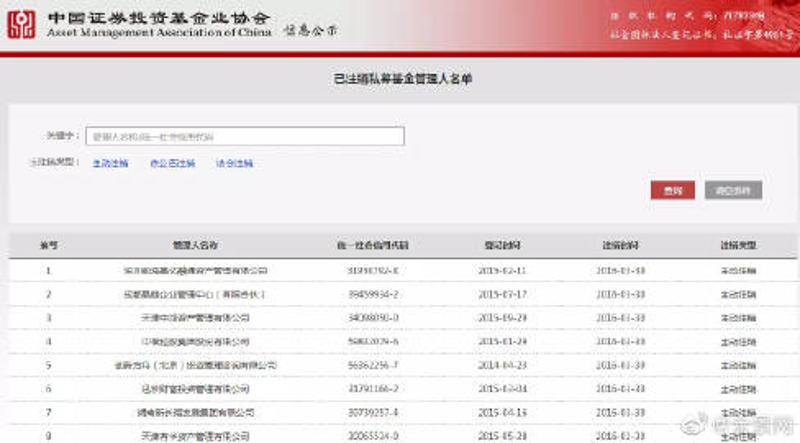The height and width of the screenshot is (443, 800).
Task: Click the 信息公示 header text
Action: [310, 30]
